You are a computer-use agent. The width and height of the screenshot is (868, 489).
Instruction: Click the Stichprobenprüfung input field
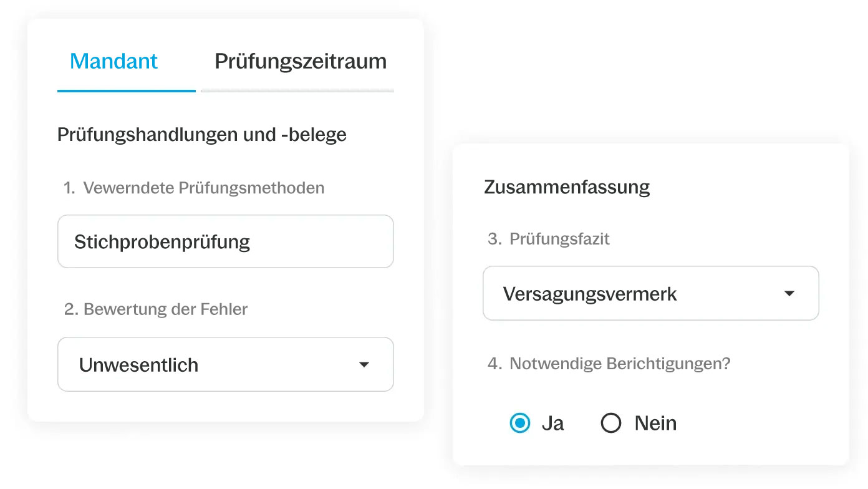[x=226, y=241]
